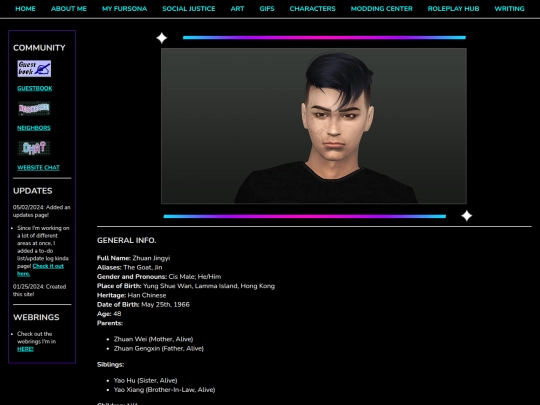The width and height of the screenshot is (540, 405).
Task: Click 'Cis Male; He/Him' text
Action: pos(195,277)
